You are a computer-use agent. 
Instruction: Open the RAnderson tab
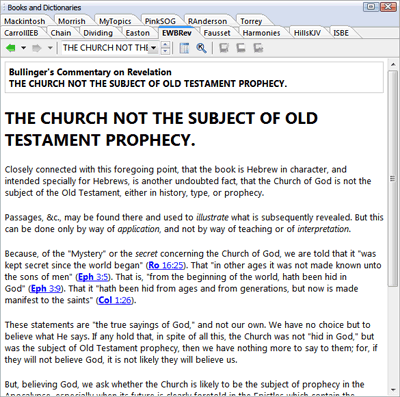click(207, 21)
